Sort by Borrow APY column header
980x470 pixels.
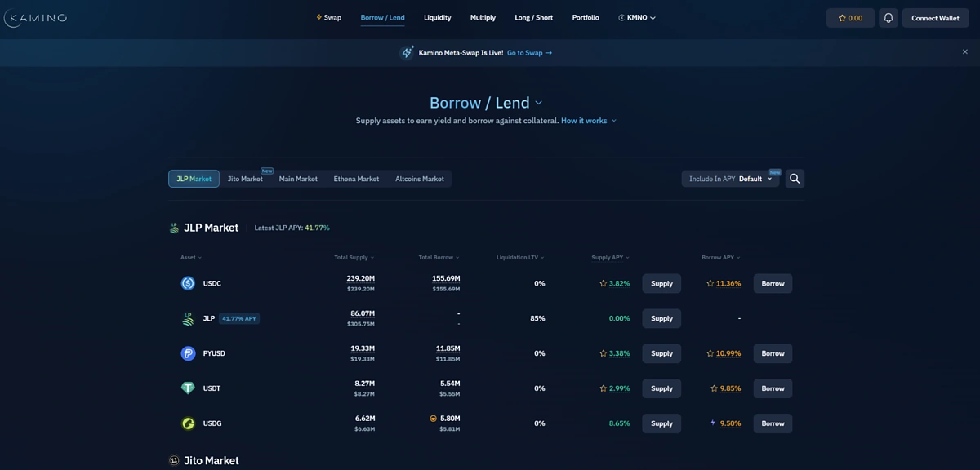(720, 258)
